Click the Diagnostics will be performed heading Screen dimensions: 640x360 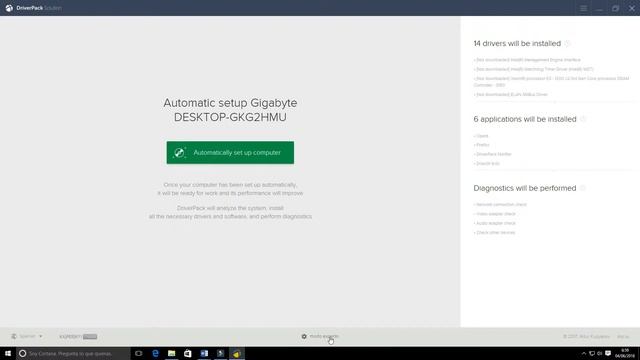(525, 188)
